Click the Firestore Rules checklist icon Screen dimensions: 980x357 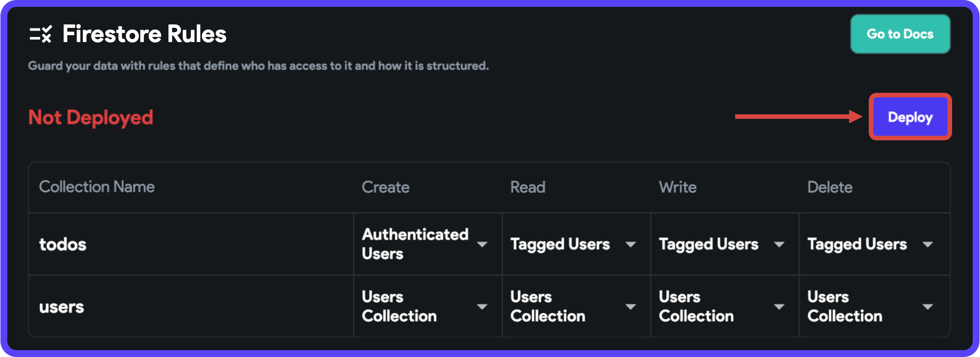pos(41,34)
